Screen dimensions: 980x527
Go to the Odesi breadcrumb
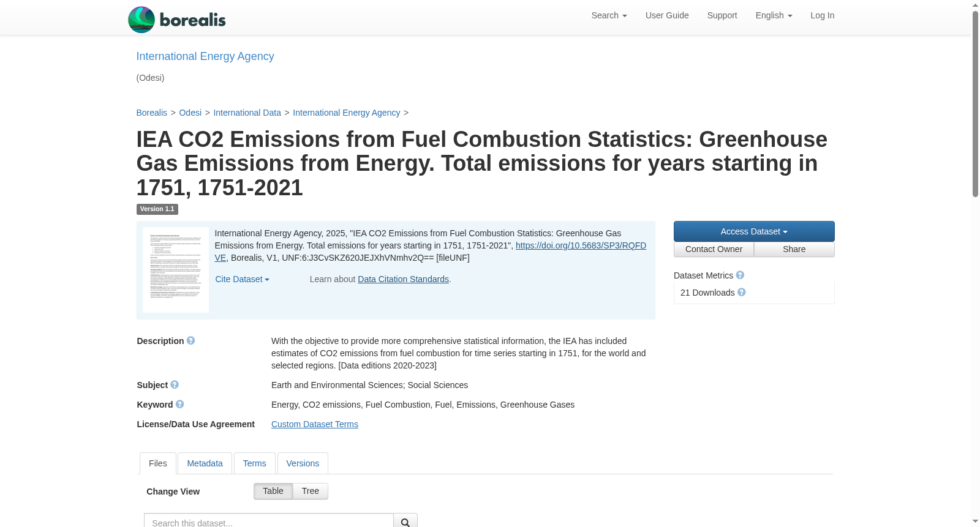click(190, 113)
